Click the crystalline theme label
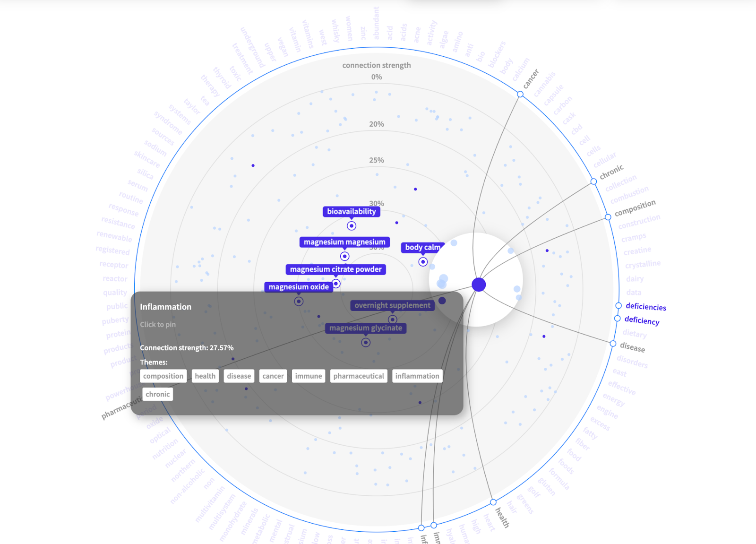 [643, 264]
